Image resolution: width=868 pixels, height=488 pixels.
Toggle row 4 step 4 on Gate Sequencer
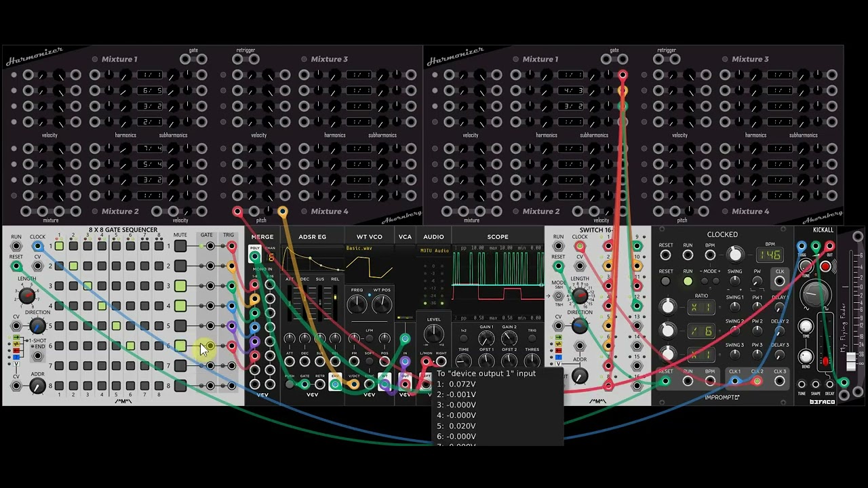pyautogui.click(x=102, y=306)
